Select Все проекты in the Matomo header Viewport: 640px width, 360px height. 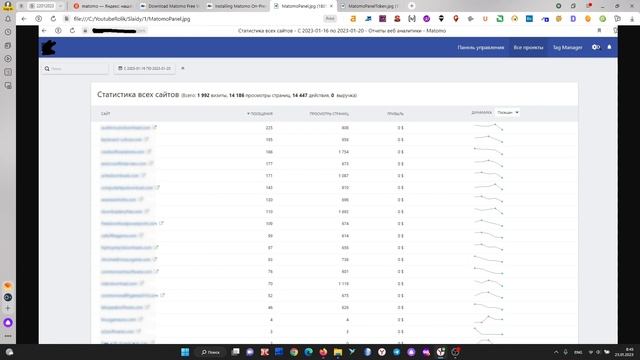coord(528,47)
